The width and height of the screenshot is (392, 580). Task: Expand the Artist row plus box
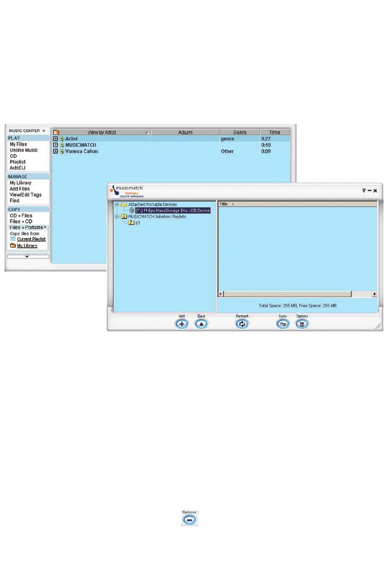pos(56,139)
